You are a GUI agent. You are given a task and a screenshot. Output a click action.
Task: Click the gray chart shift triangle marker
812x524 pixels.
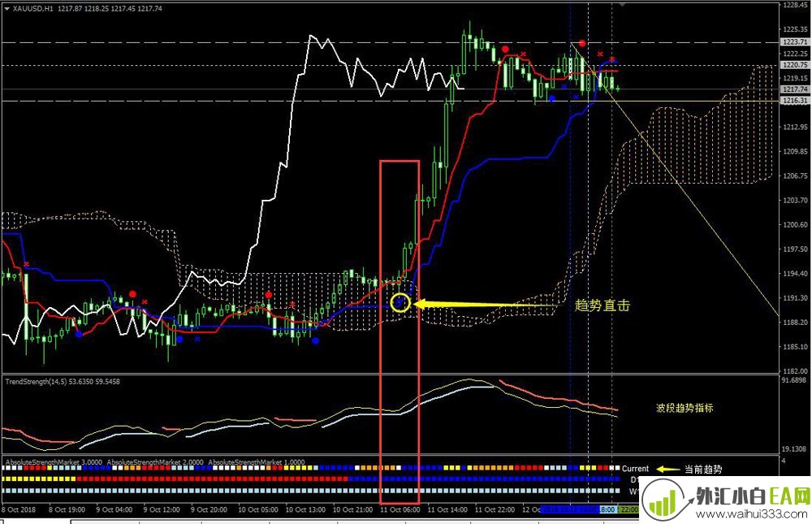click(x=622, y=4)
